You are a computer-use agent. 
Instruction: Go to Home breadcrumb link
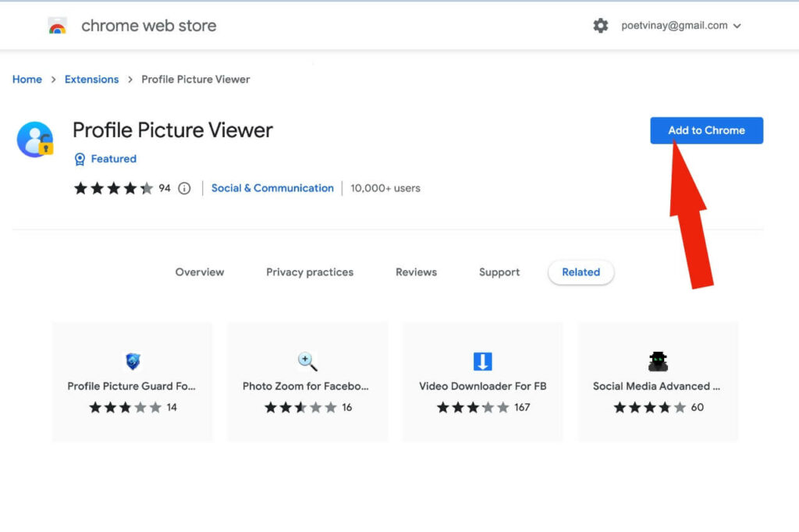27,80
